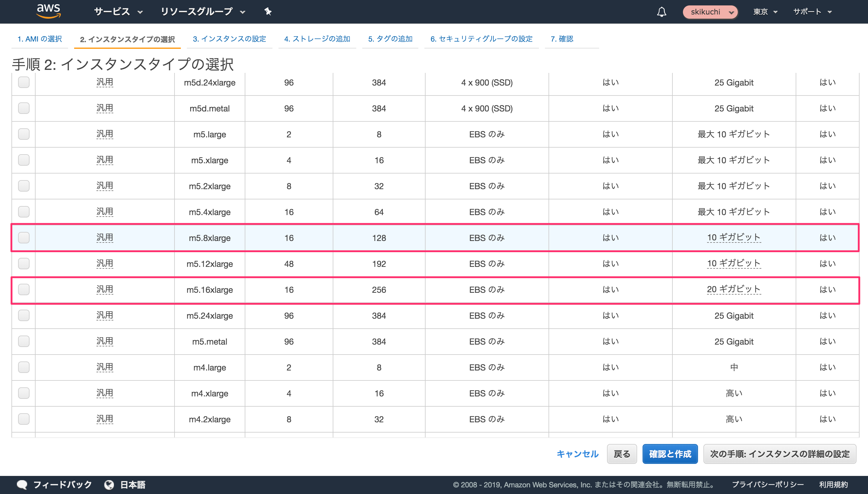
Task: Click 25 Gigabit in m5.metal row
Action: pyautogui.click(x=734, y=342)
